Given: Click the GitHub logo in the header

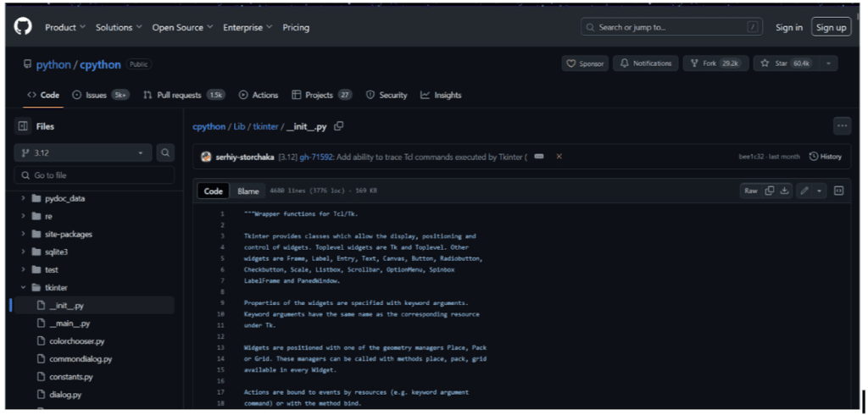Looking at the screenshot, I should pos(23,27).
